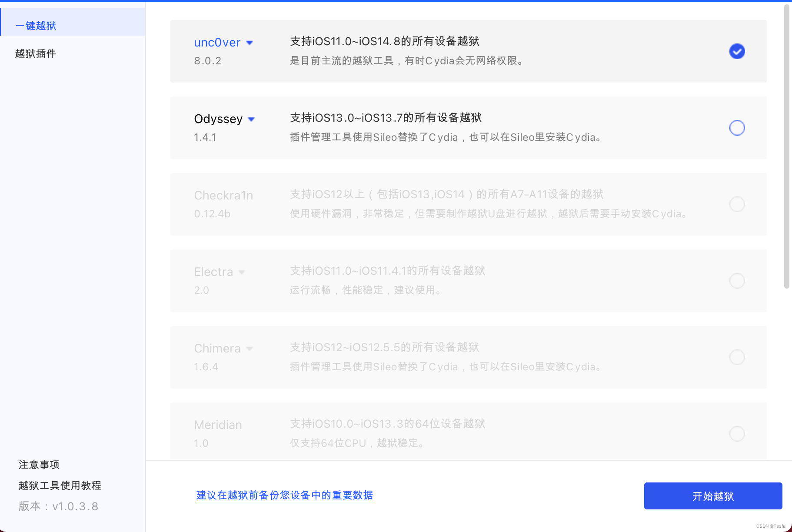Image resolution: width=792 pixels, height=532 pixels.
Task: Click the Odyssey tool name
Action: coord(218,119)
